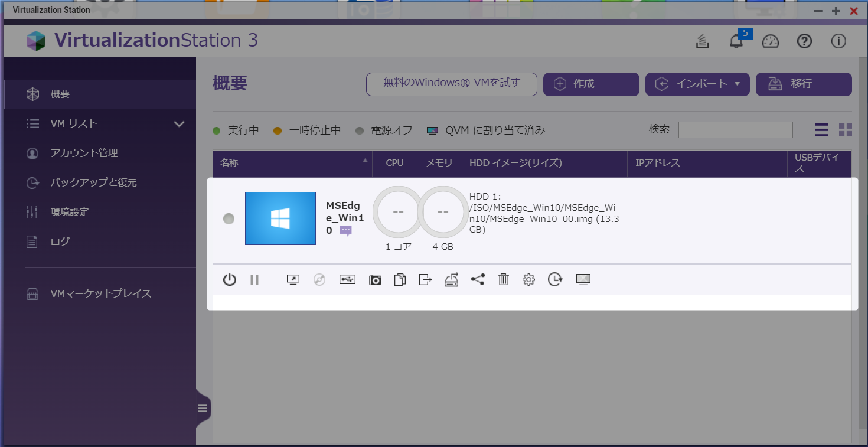
Task: Open the background tasks stack icon
Action: tap(702, 41)
